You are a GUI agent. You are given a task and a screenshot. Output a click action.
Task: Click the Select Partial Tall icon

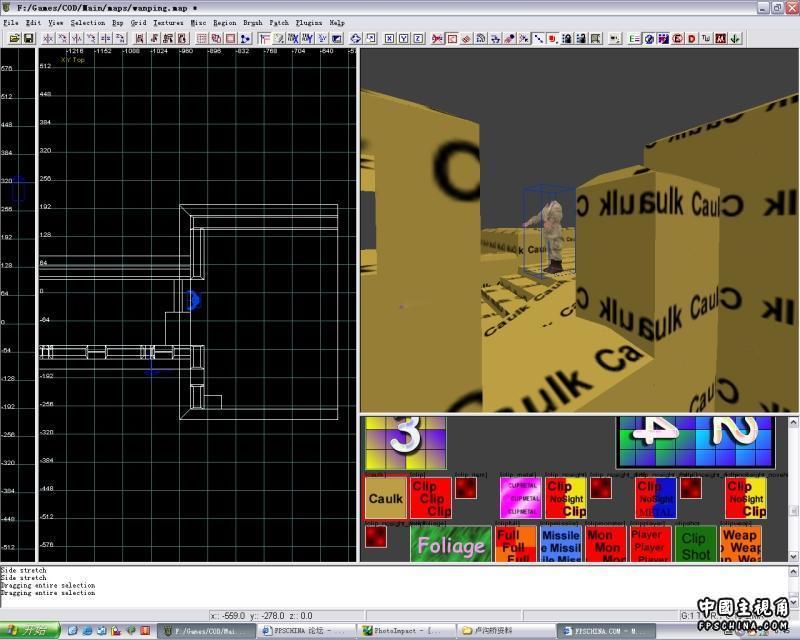(x=168, y=38)
